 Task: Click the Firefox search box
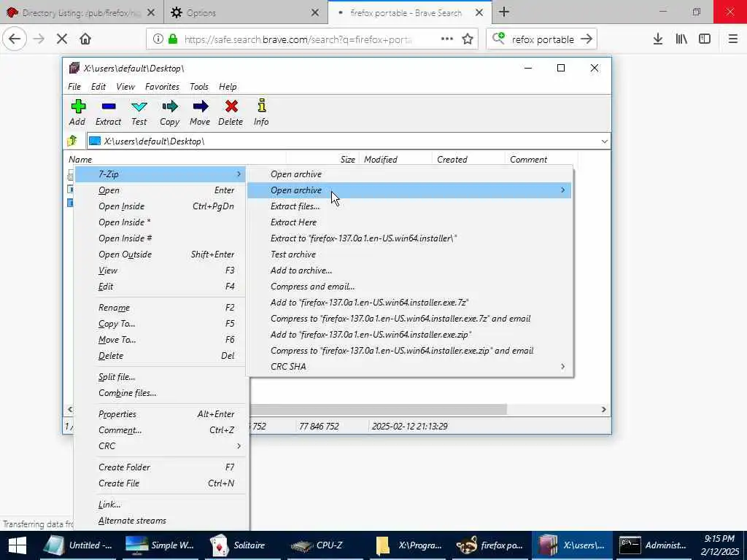pos(542,39)
